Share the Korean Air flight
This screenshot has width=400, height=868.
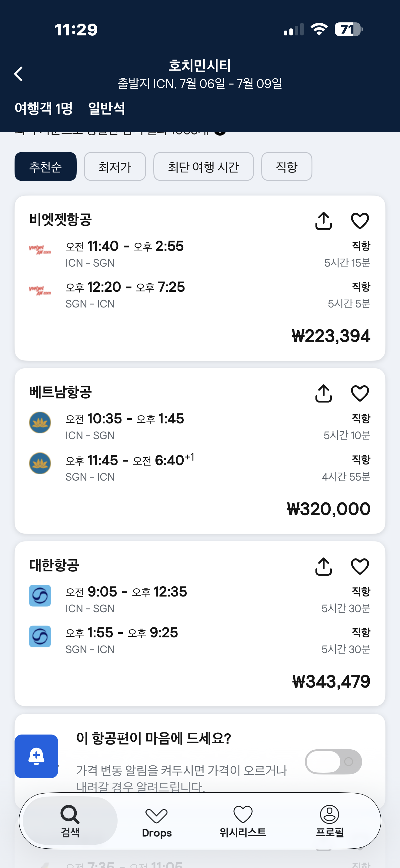tap(323, 567)
